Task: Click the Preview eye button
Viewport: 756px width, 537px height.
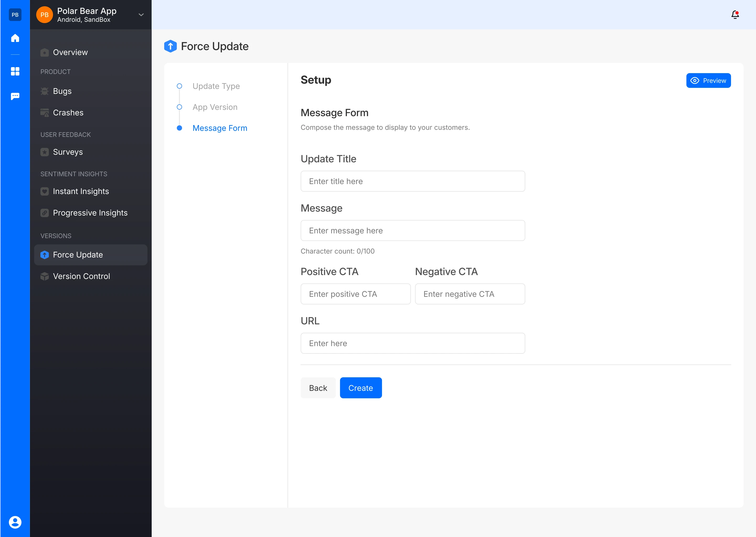Action: pyautogui.click(x=708, y=81)
